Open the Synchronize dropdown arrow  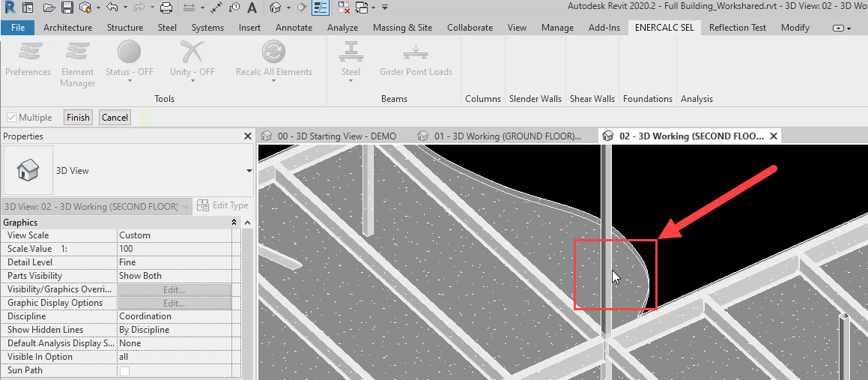click(98, 7)
